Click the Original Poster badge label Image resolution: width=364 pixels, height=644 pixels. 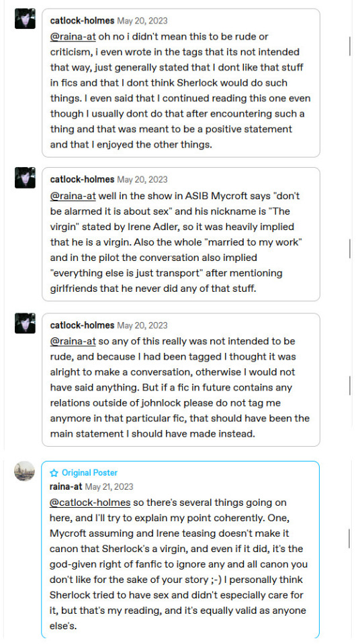click(x=90, y=473)
